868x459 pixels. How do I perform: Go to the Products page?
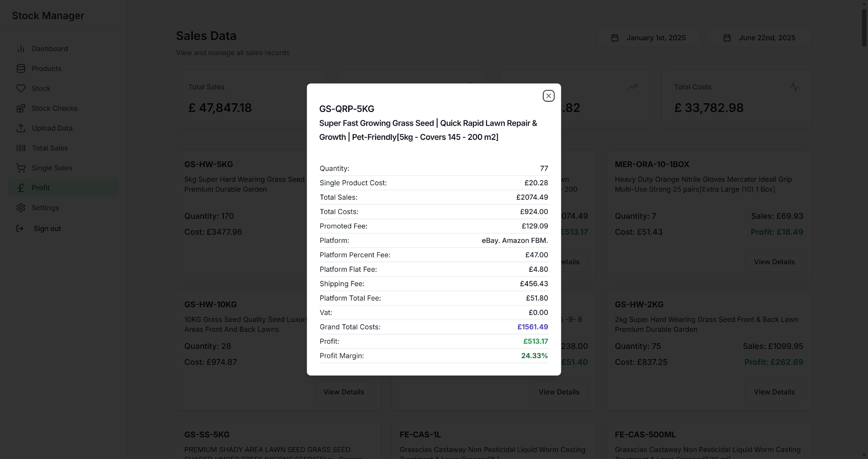[63, 69]
